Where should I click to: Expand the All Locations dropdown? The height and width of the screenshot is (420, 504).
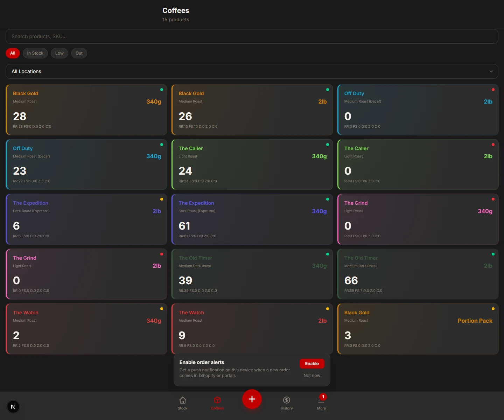point(252,71)
